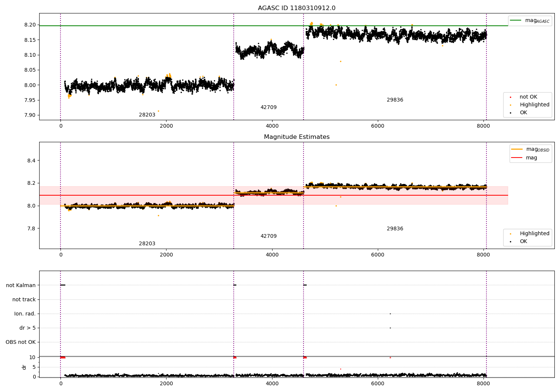Viewport: 560px width, 392px height.
Task: Click the "not track" row label
Action: point(24,300)
